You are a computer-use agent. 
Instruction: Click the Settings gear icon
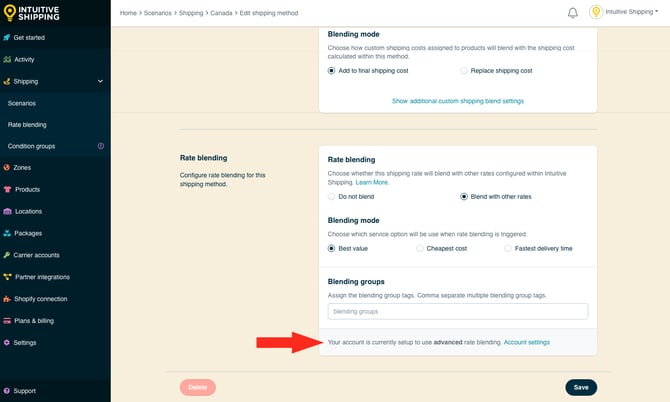(6, 343)
